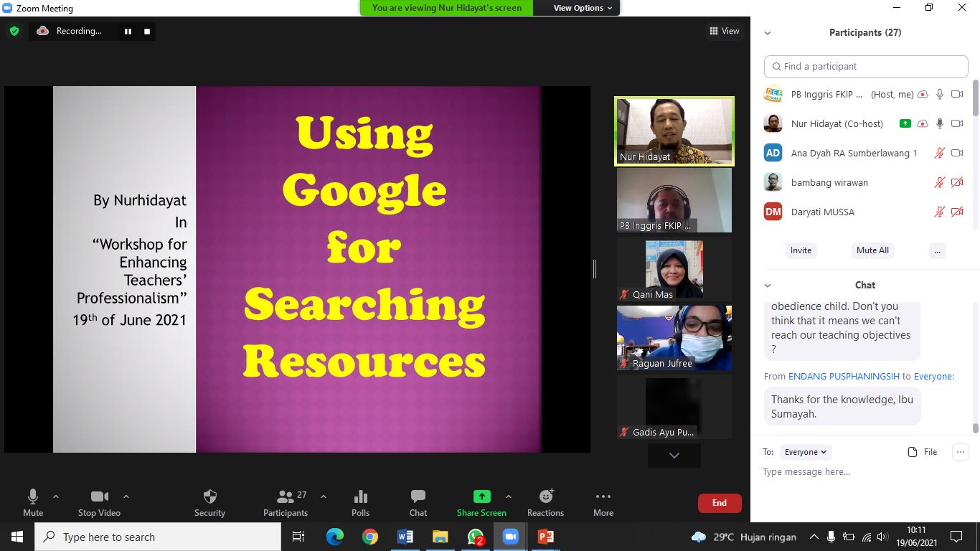
Task: Launch Polls from the meeting toolbar
Action: tap(361, 503)
